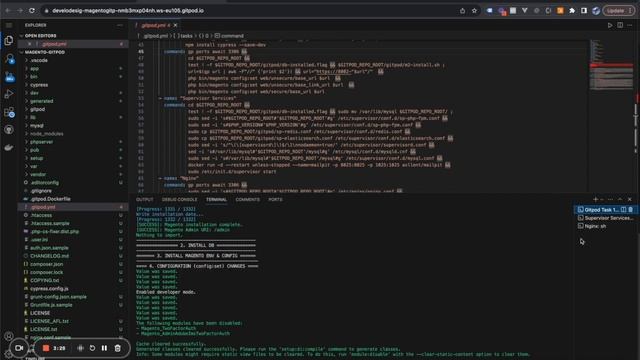Close the terminal panel
The height and width of the screenshot is (360, 640).
630,199
